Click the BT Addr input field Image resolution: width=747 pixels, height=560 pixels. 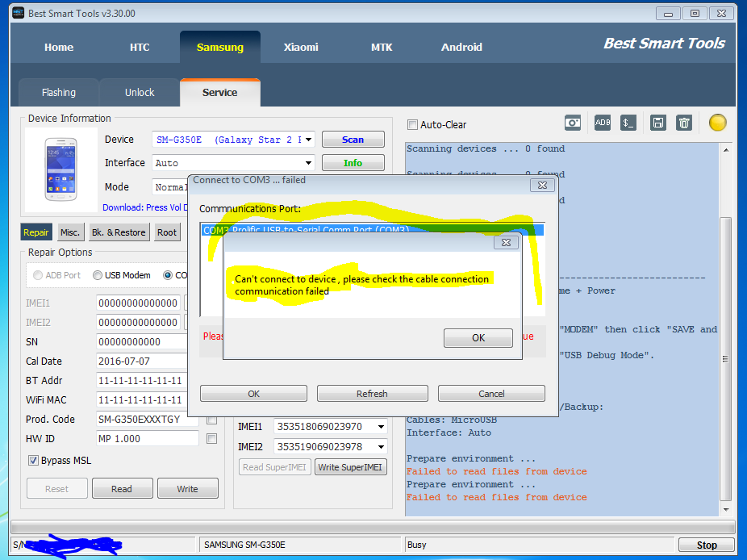[x=142, y=380]
